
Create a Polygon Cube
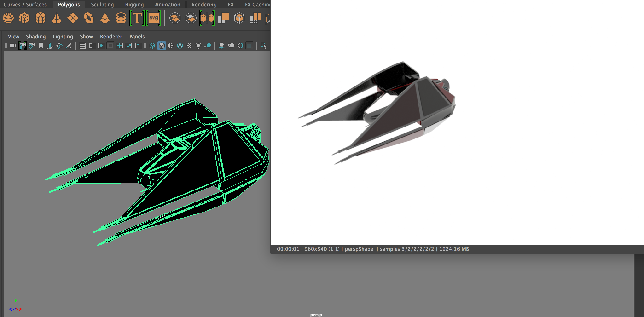[24, 18]
